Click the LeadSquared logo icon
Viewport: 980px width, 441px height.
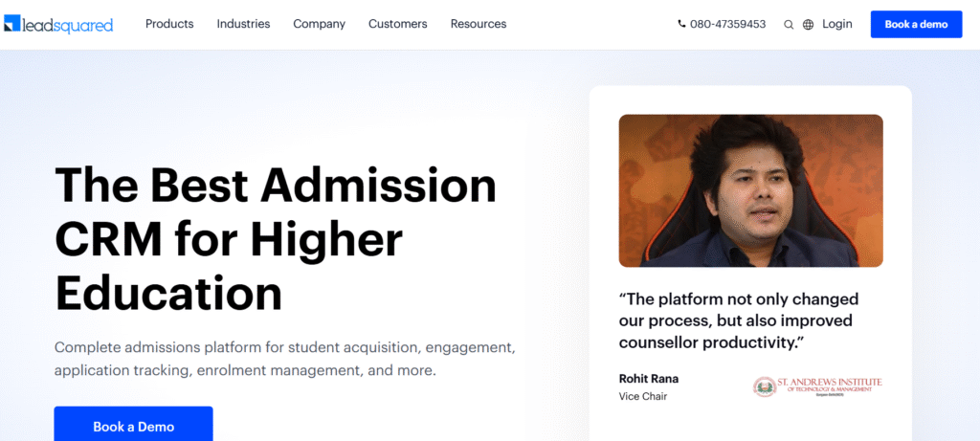click(11, 24)
